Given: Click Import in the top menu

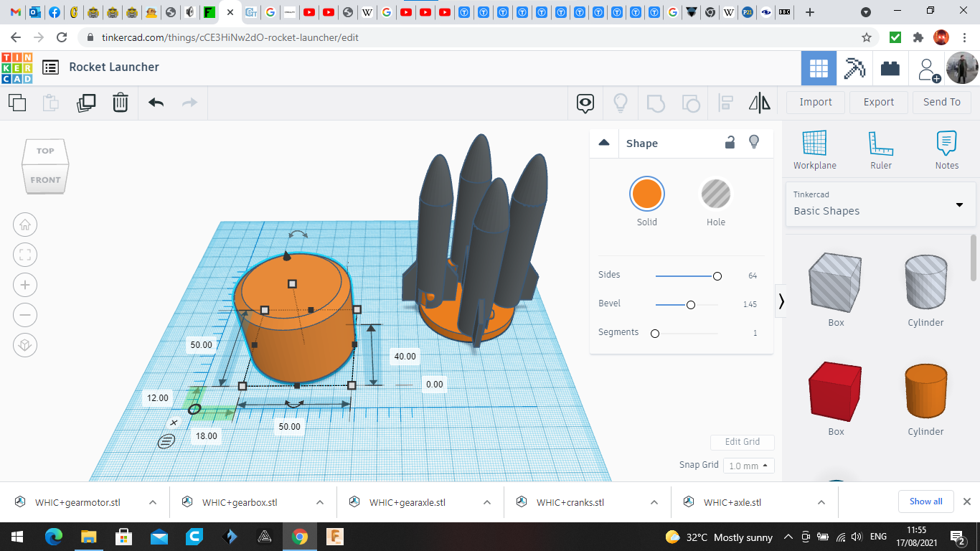Looking at the screenshot, I should pos(815,102).
